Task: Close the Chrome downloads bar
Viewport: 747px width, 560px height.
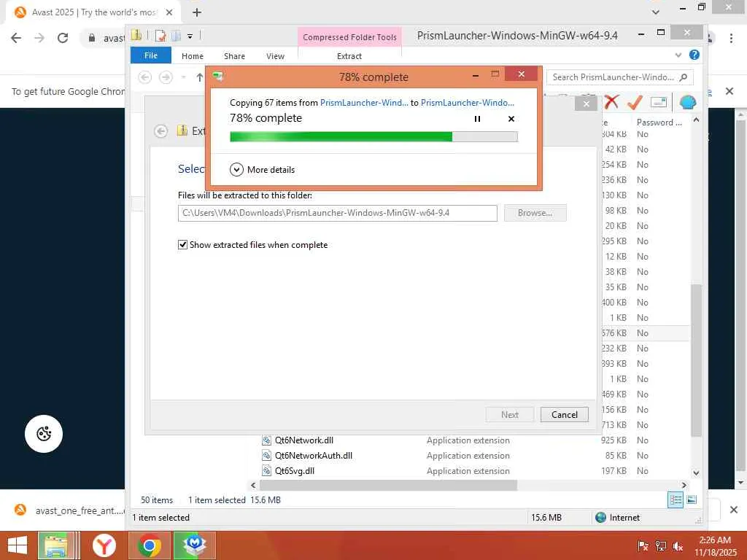Action: 734,510
